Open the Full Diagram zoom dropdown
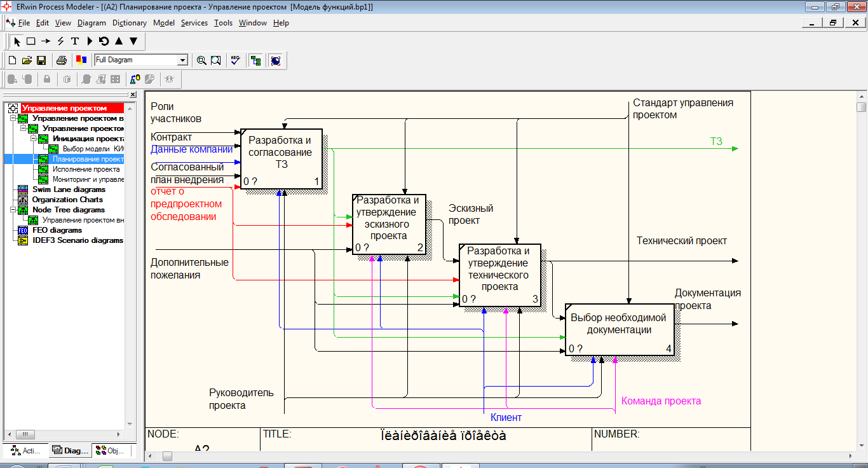868x468 pixels. pyautogui.click(x=183, y=60)
